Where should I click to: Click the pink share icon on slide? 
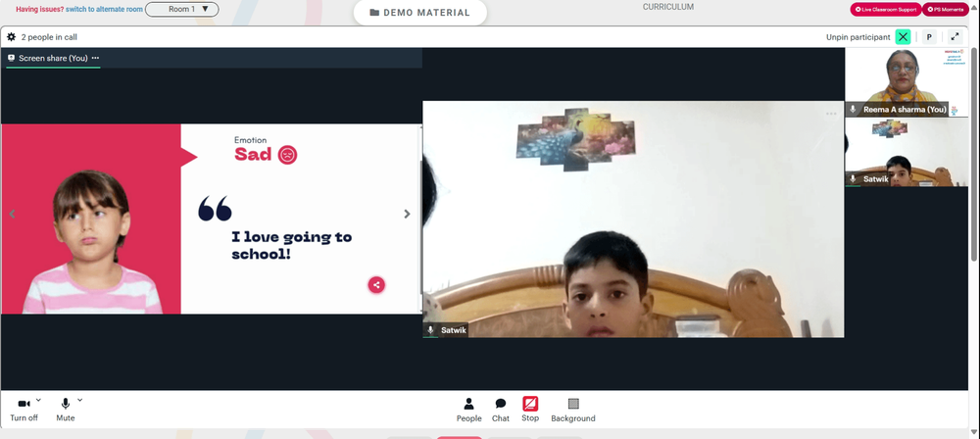pos(376,285)
